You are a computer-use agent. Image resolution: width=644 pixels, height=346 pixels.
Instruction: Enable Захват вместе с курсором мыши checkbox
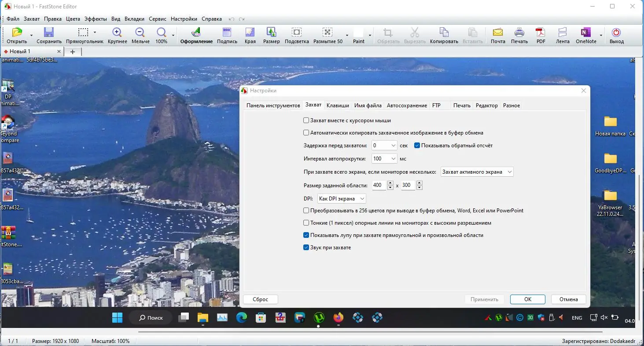[x=306, y=120]
